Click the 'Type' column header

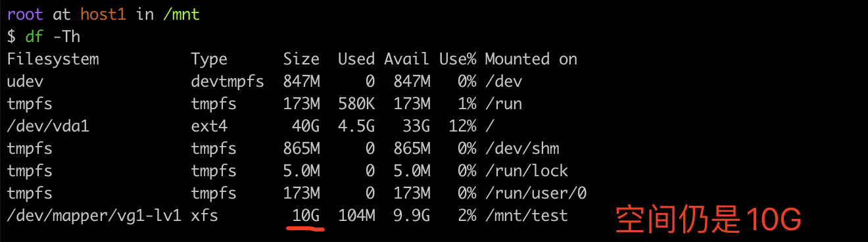point(209,59)
